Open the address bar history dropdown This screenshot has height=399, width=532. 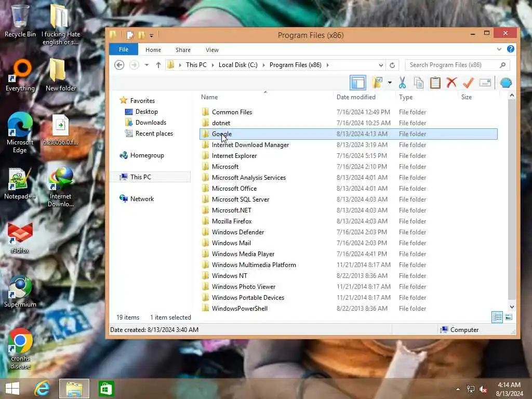point(381,65)
